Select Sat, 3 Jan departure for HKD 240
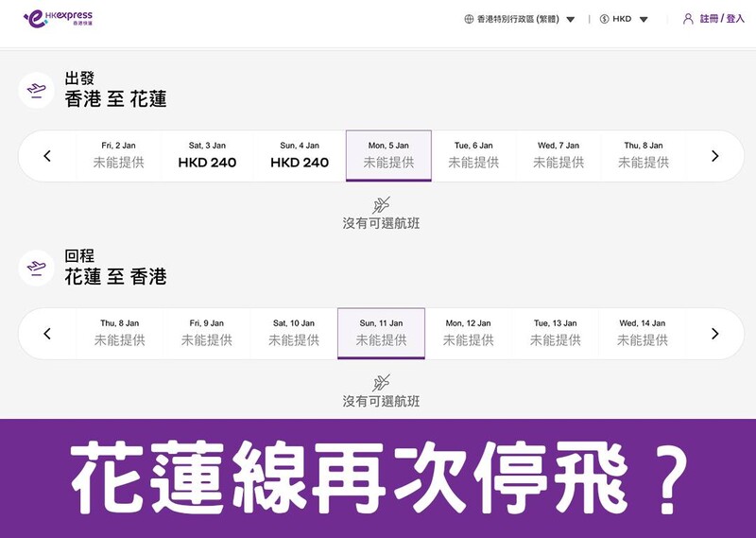756x538 pixels. (x=207, y=156)
